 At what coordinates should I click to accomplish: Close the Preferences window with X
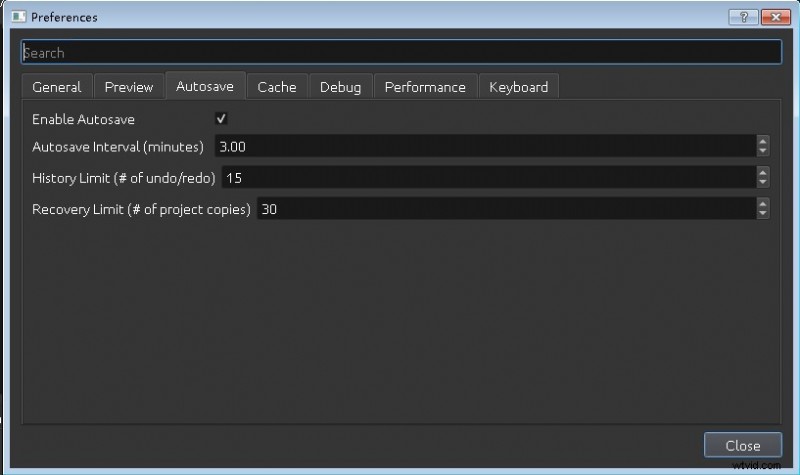[776, 17]
